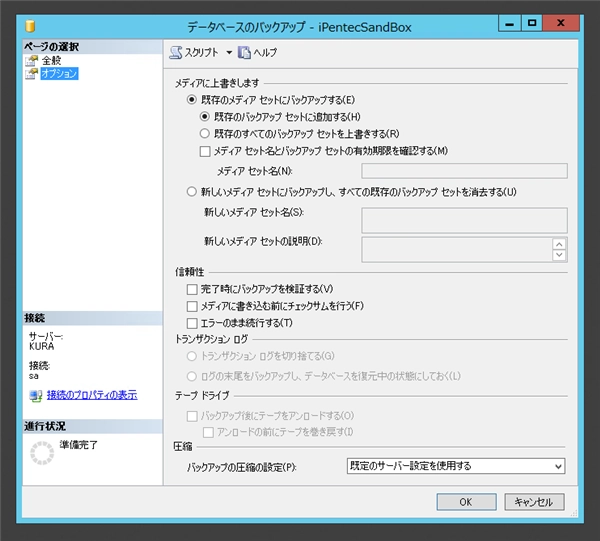Viewport: 600px width, 541px height.
Task: Click the Script (スクリプト) toolbar icon
Action: pyautogui.click(x=176, y=52)
